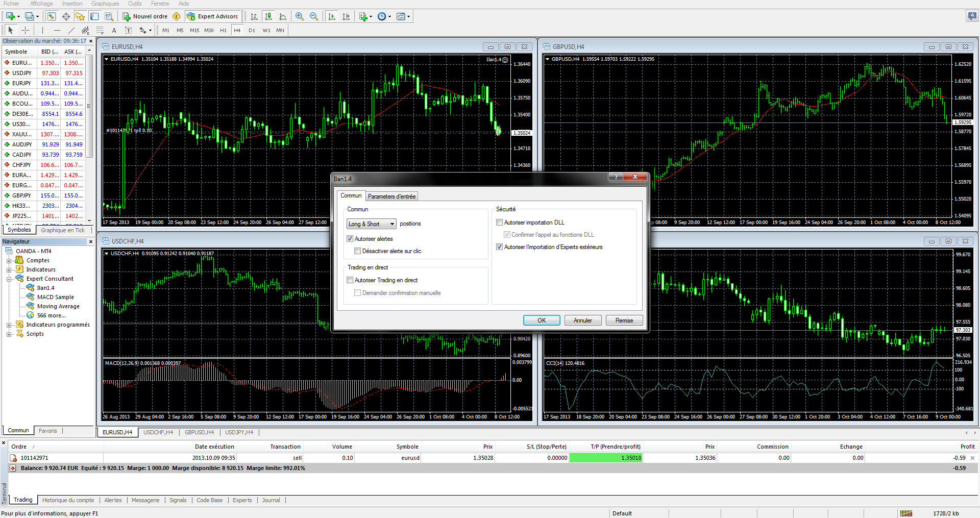Click the zoom in magnifier icon
The width and height of the screenshot is (980, 518).
click(300, 16)
